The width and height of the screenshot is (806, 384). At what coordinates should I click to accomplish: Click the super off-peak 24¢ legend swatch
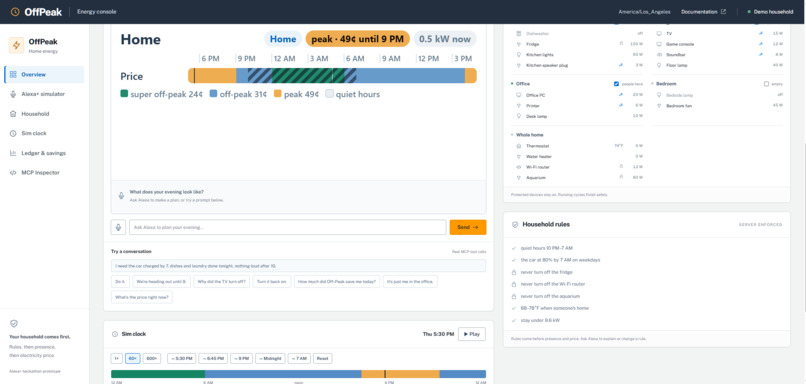[124, 94]
